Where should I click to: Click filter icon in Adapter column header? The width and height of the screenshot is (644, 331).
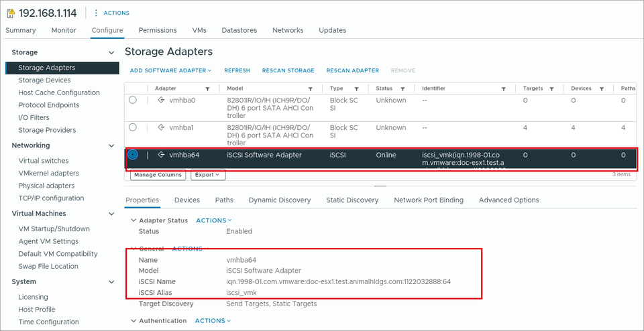pos(207,88)
